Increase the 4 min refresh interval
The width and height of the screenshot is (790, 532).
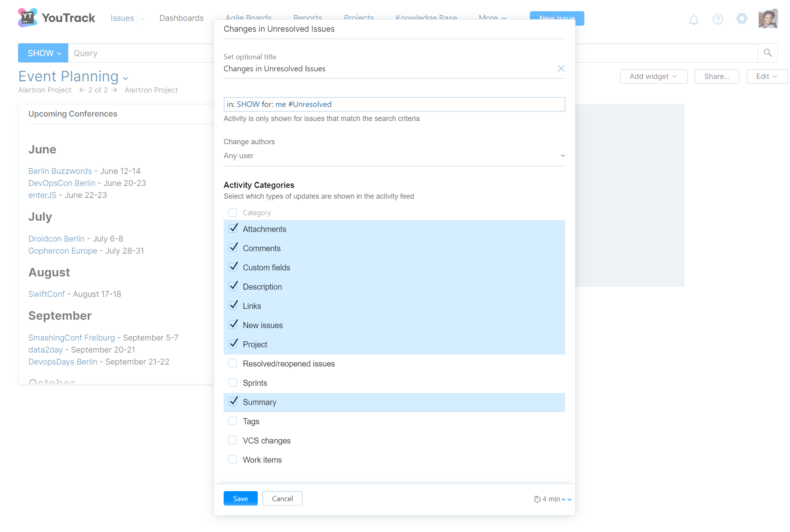pyautogui.click(x=564, y=499)
